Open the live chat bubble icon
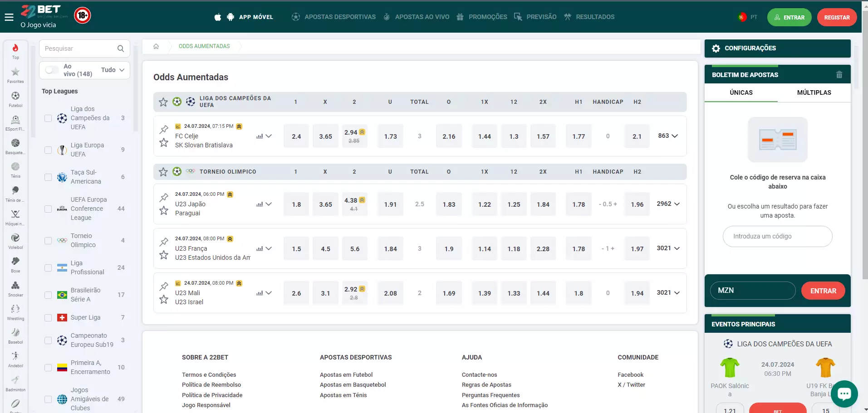Screen dimensions: 868x413 coord(844,394)
